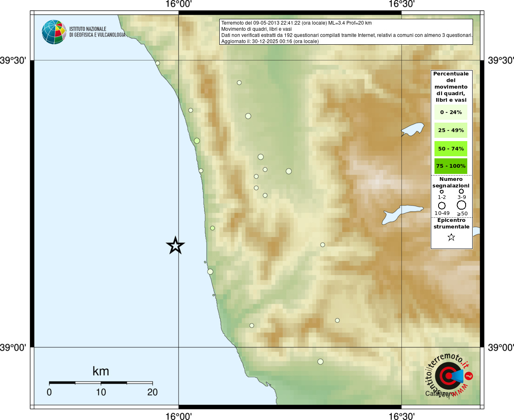
Task: Click the earthquake info title box 'Terremoto del 09-05-2013'
Action: click(x=346, y=32)
